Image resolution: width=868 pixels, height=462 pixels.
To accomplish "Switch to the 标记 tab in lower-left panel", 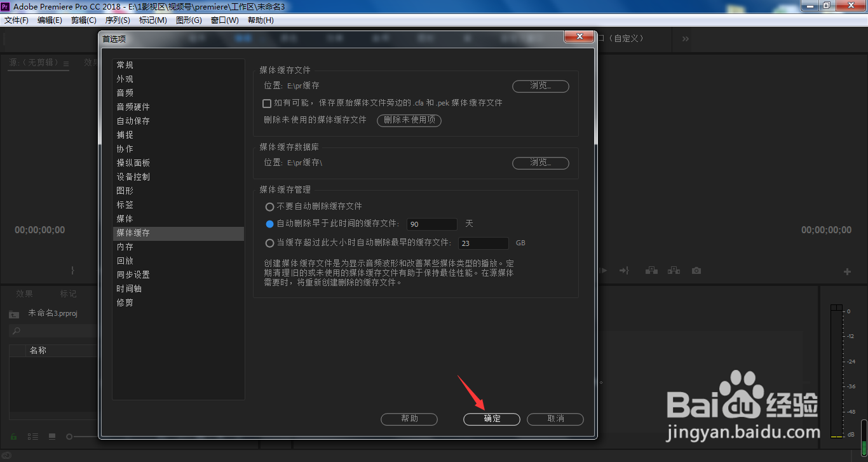I will point(68,294).
